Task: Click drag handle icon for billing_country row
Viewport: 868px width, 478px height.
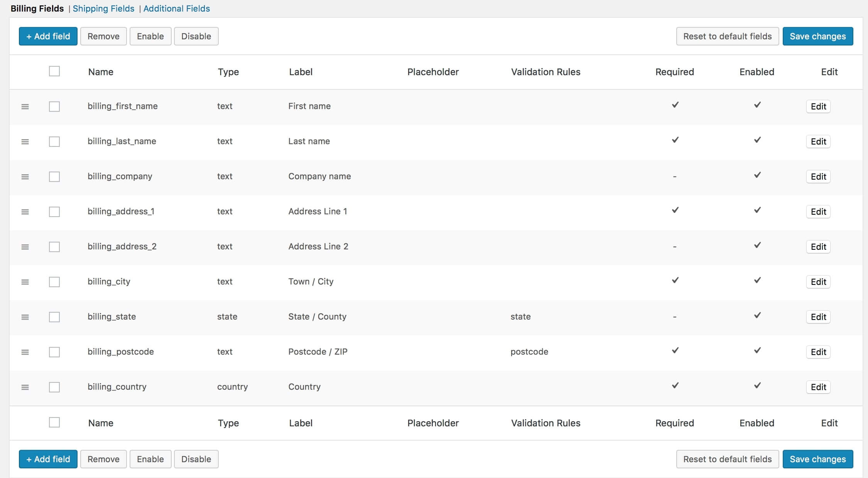Action: point(25,387)
